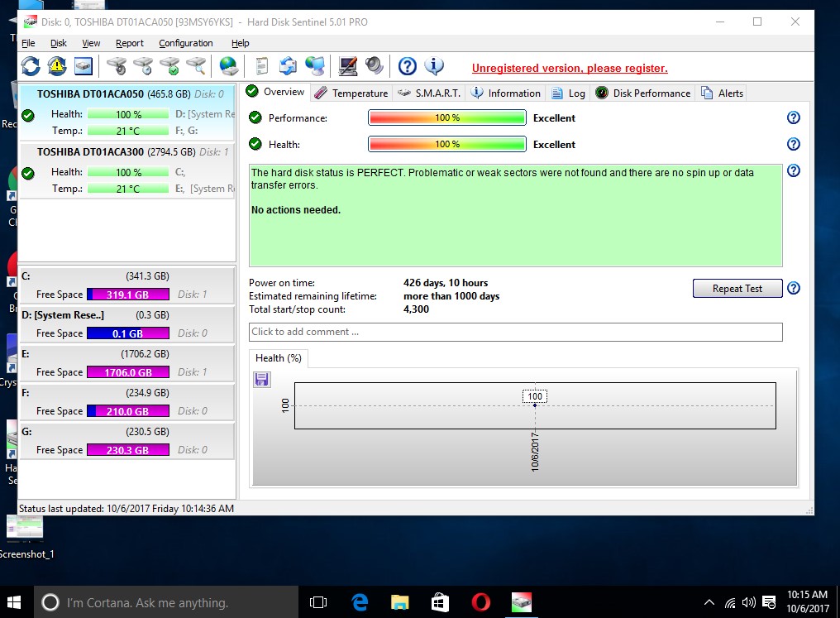Image resolution: width=840 pixels, height=618 pixels.
Task: Open Task View from the taskbar
Action: (x=318, y=602)
